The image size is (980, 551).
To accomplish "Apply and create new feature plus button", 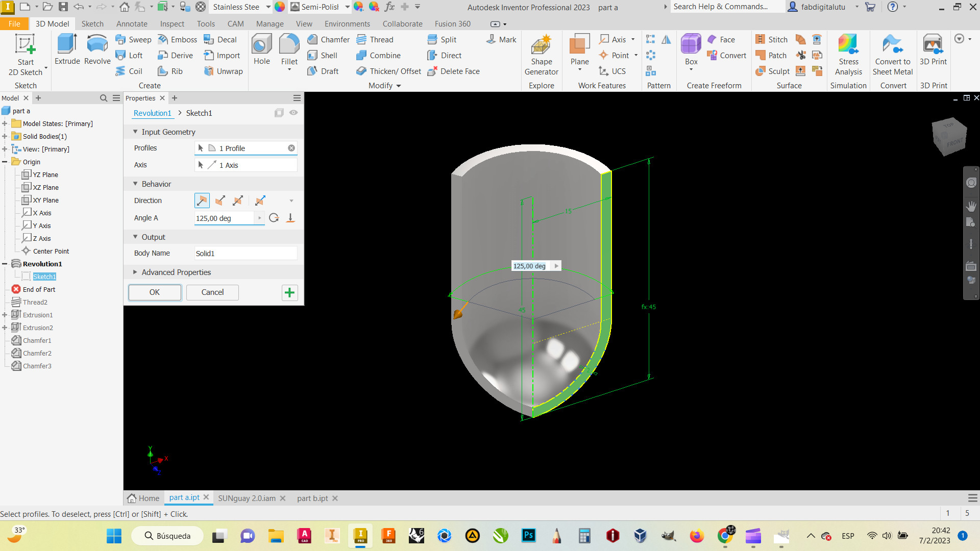I will pyautogui.click(x=289, y=292).
